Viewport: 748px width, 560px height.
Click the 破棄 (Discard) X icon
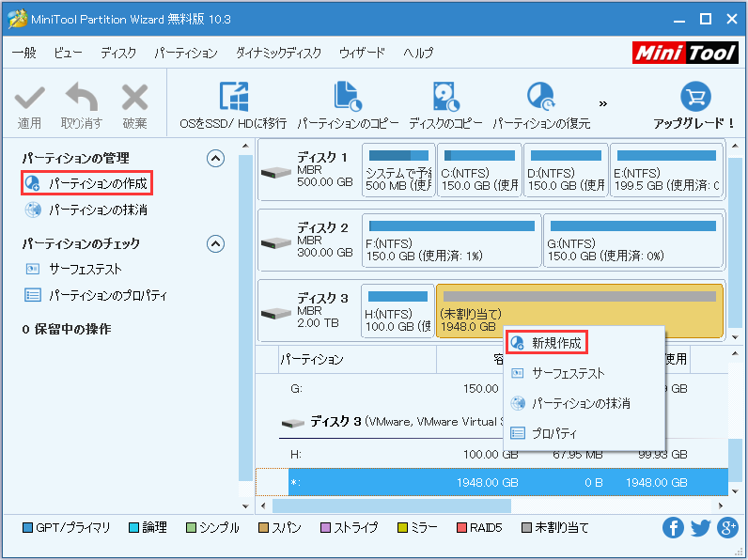(134, 98)
